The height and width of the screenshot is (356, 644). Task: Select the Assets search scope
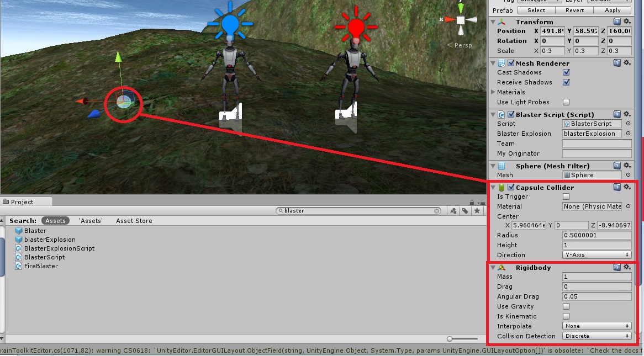[55, 220]
